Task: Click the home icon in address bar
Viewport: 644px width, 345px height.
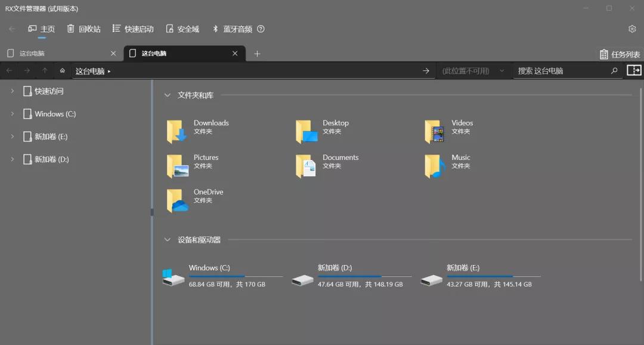Action: 63,70
